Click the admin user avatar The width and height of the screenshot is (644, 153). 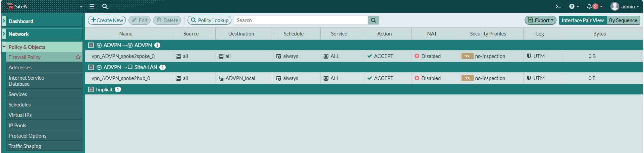coord(614,6)
